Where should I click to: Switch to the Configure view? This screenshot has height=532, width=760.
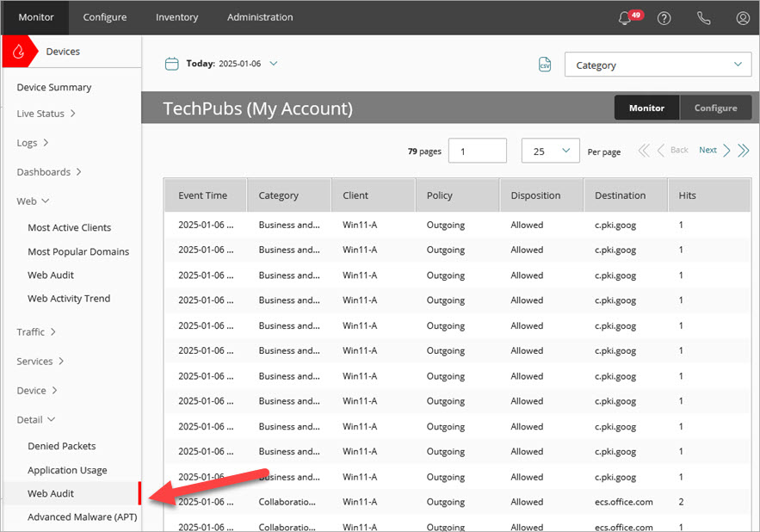pos(715,108)
